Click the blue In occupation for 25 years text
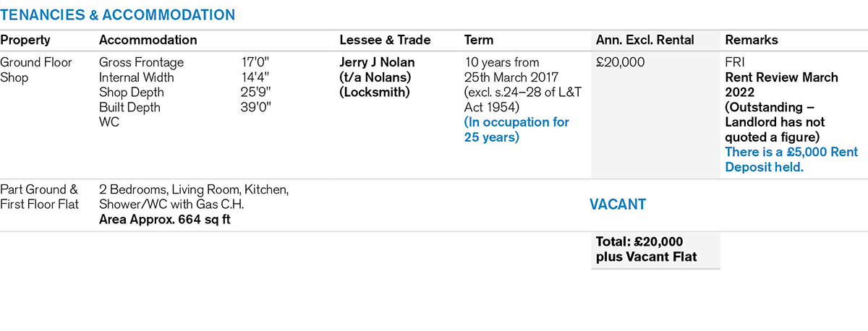868x331 pixels. (516, 130)
